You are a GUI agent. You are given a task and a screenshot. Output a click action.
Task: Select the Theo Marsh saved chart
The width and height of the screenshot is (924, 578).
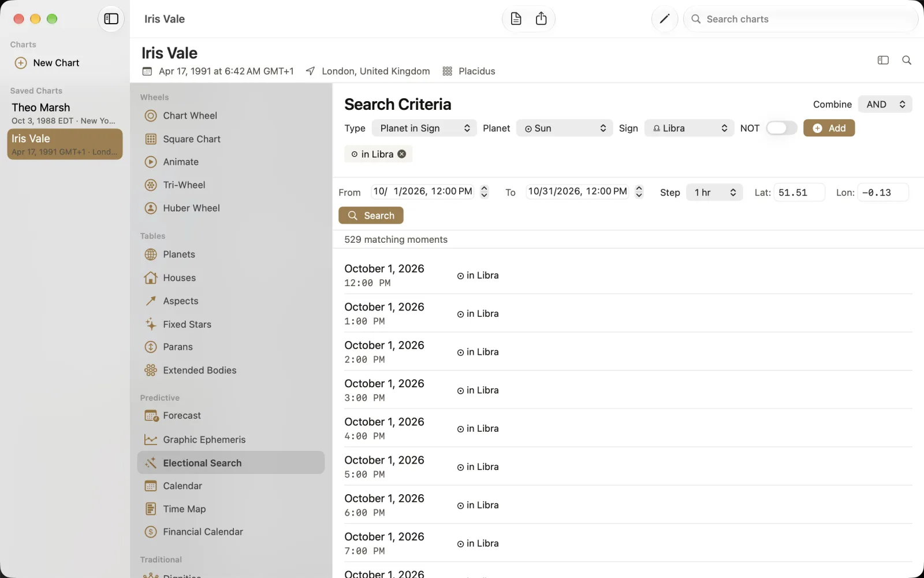pyautogui.click(x=65, y=113)
